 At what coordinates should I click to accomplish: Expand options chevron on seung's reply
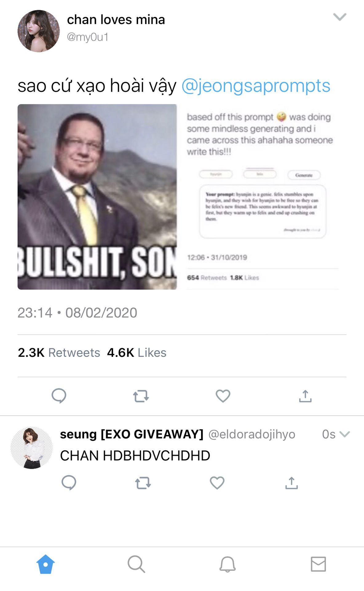345,434
